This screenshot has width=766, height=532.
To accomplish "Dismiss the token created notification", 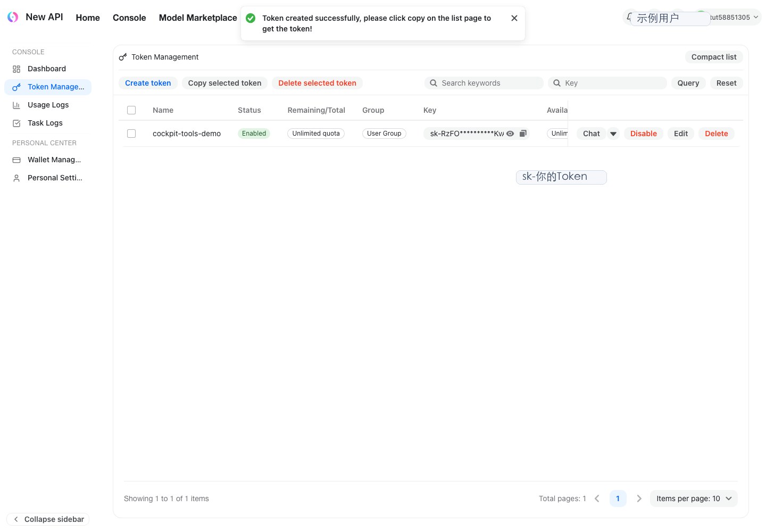I will point(514,18).
